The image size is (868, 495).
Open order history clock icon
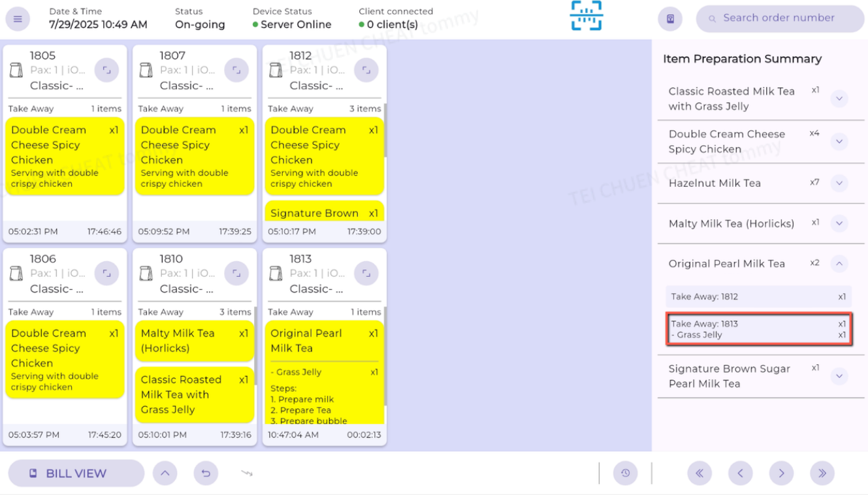point(625,473)
